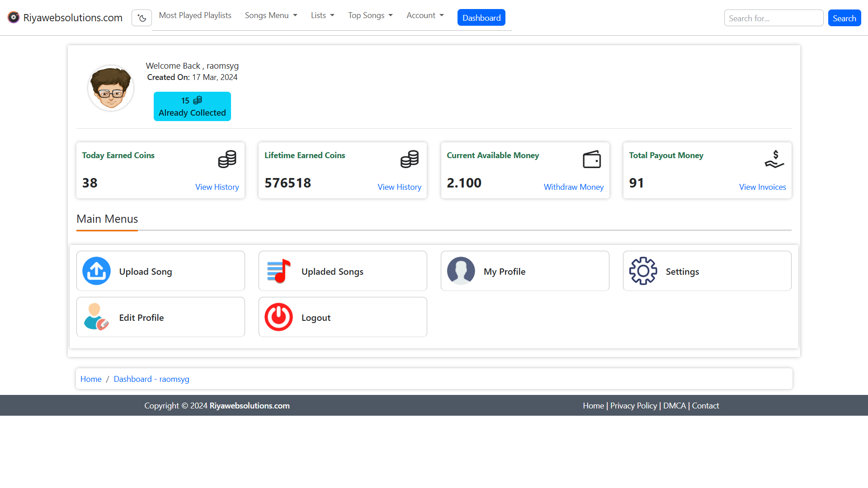Toggle dark mode moon button

[x=142, y=18]
